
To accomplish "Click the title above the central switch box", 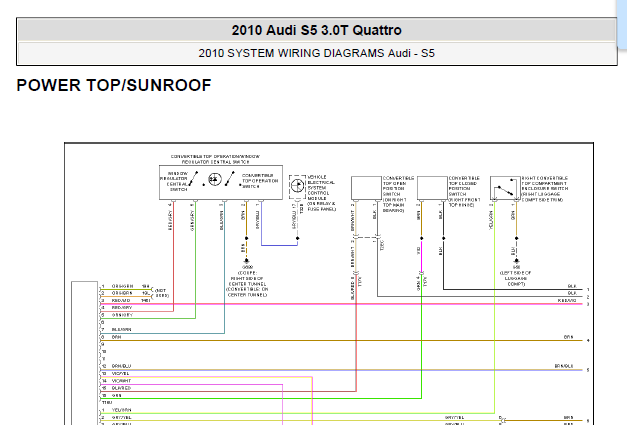I will (x=216, y=159).
